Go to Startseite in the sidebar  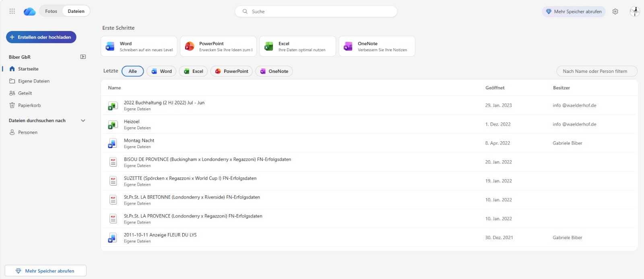[28, 69]
